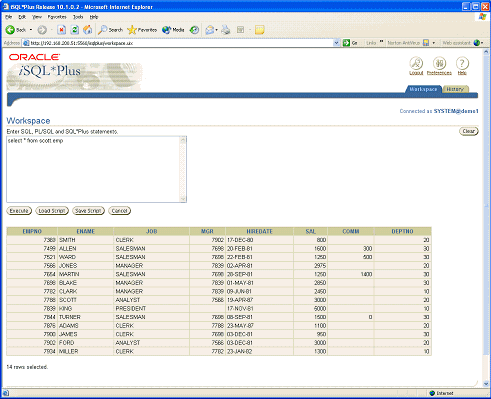Click the Execute button
Image resolution: width=491 pixels, height=399 pixels.
point(19,211)
